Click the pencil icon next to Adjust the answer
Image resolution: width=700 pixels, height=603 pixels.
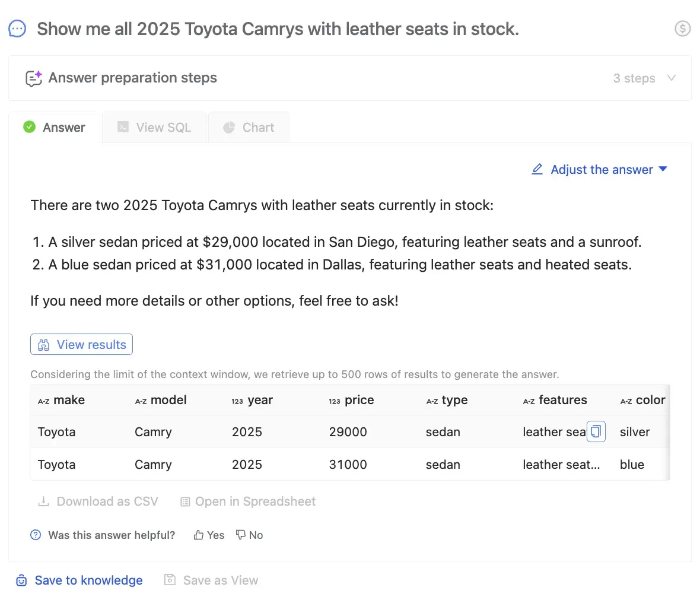point(537,169)
